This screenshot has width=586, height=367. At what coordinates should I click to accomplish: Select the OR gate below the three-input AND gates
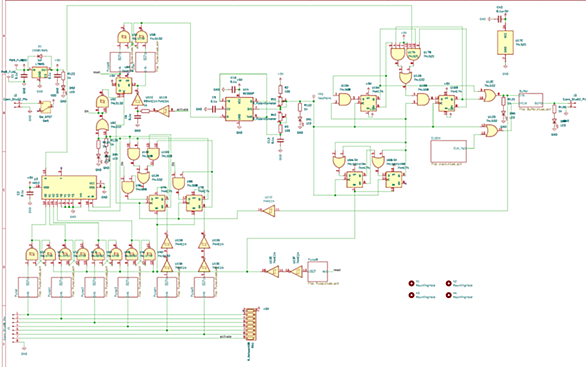tap(404, 78)
